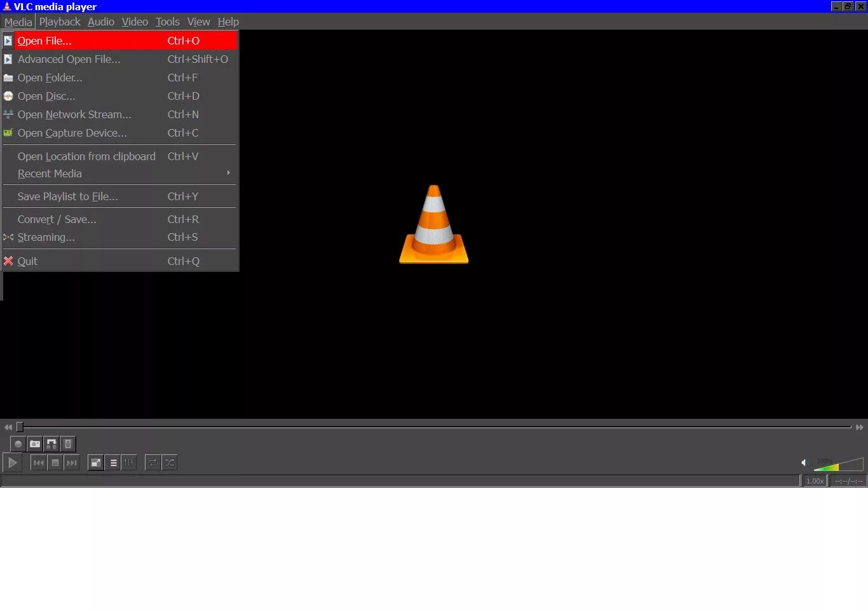Click the large VLC cone logo
Viewport: 868px width, 610px height.
(434, 224)
